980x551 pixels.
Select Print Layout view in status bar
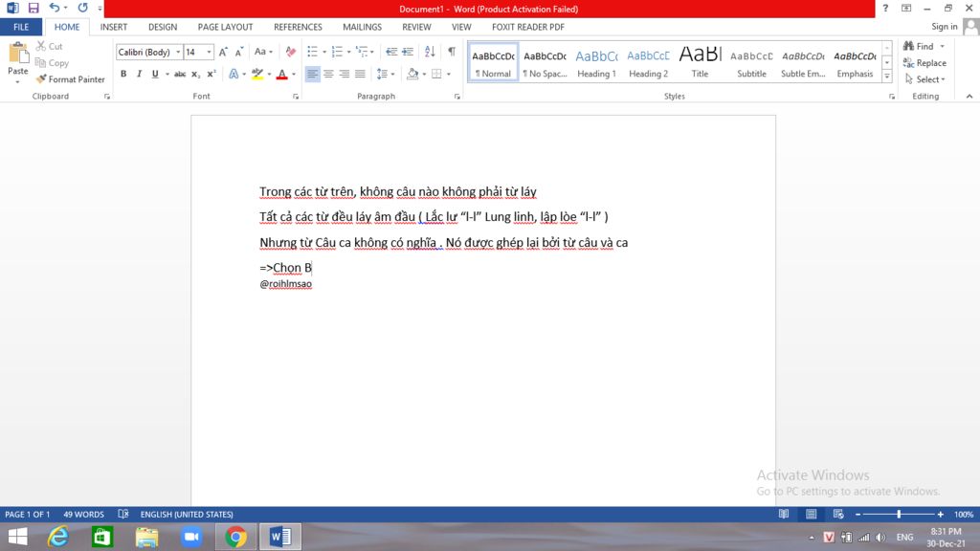[x=812, y=514]
